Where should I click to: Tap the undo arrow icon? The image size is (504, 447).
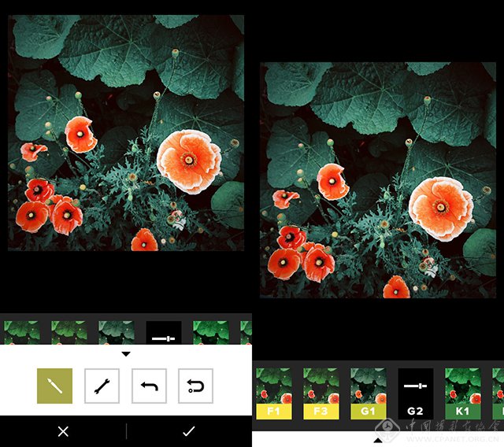(149, 386)
